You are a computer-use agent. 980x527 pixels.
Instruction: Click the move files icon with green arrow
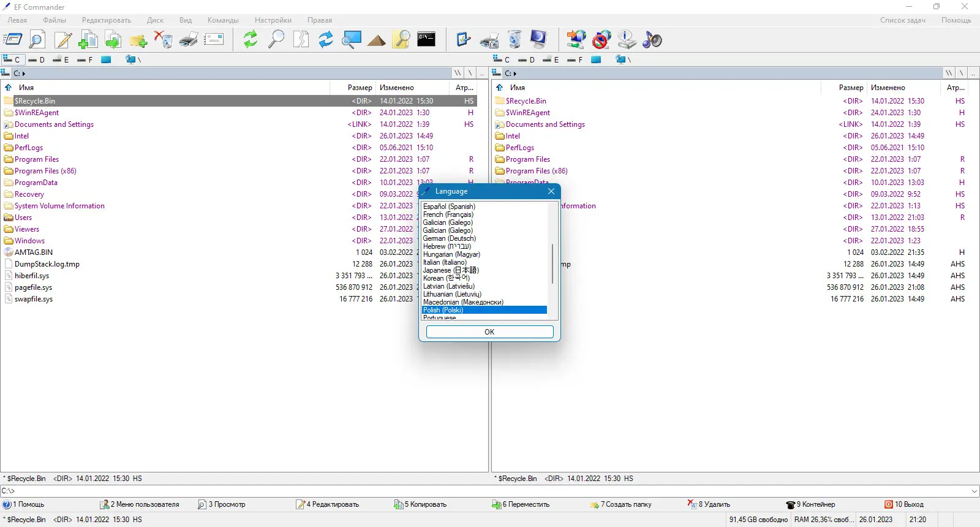pos(113,40)
